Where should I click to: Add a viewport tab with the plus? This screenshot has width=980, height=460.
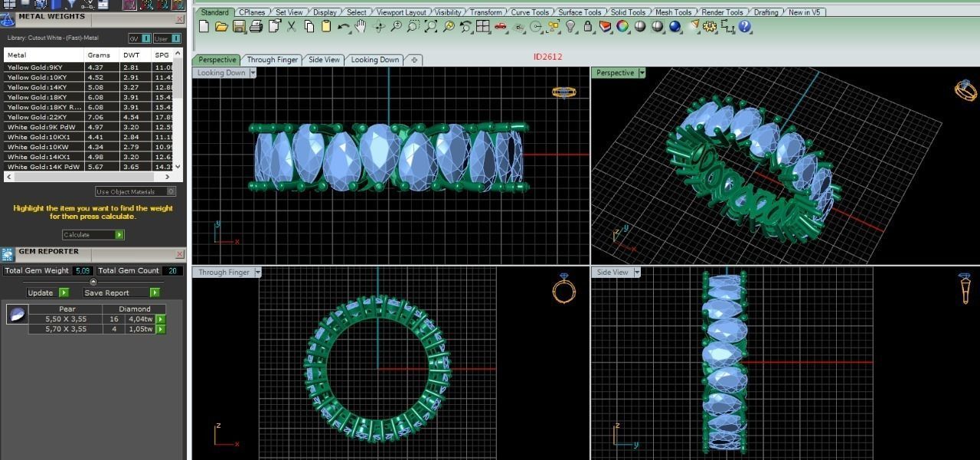point(414,60)
